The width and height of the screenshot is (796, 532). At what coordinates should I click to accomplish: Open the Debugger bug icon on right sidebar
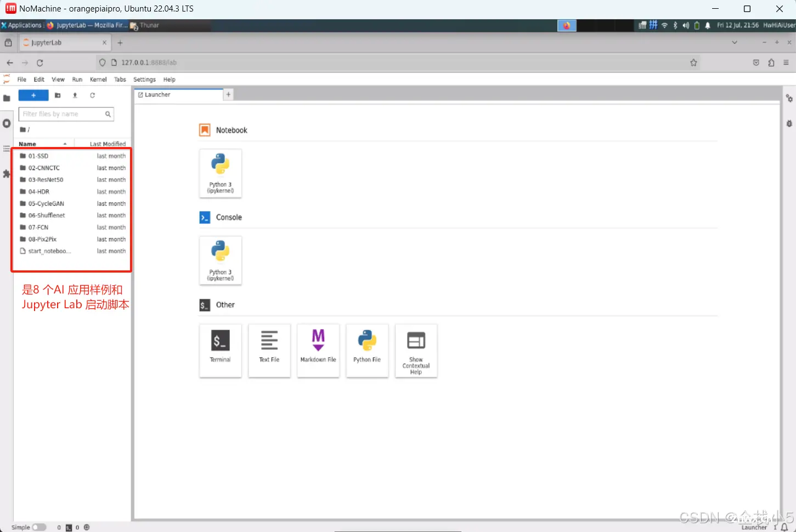789,123
